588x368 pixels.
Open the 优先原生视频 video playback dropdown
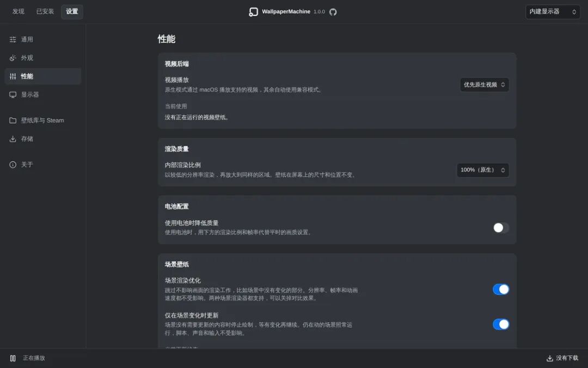[x=485, y=85]
